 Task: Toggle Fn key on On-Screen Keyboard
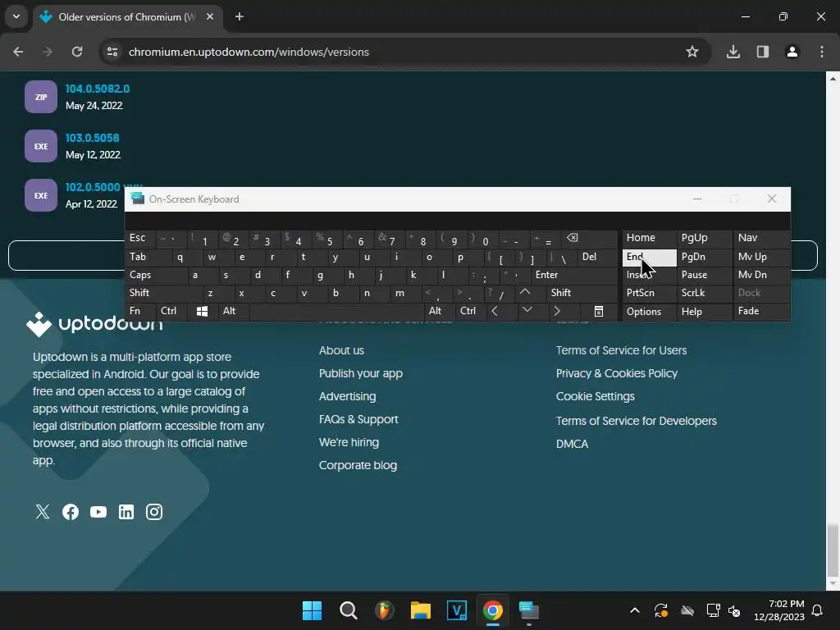pyautogui.click(x=140, y=311)
